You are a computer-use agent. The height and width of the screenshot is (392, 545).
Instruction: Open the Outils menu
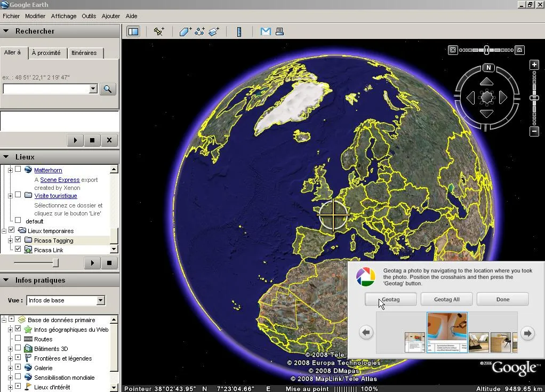point(89,16)
